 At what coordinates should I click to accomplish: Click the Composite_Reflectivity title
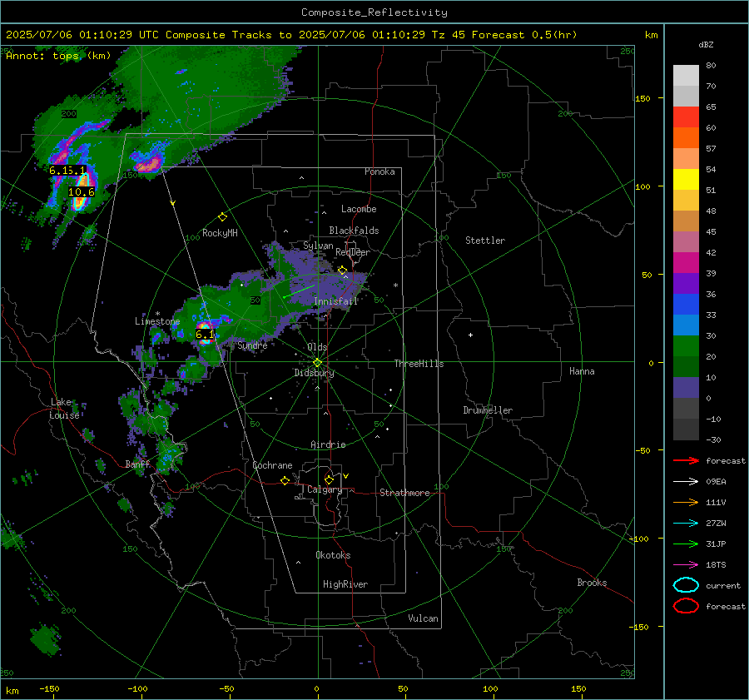(x=374, y=12)
